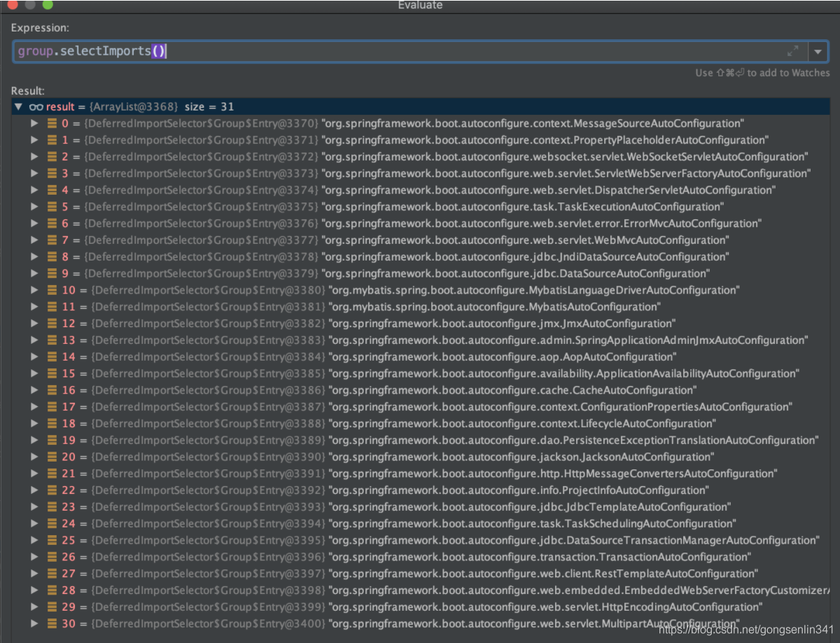Click field icon of entry 11
This screenshot has width=840, height=643.
(x=52, y=307)
